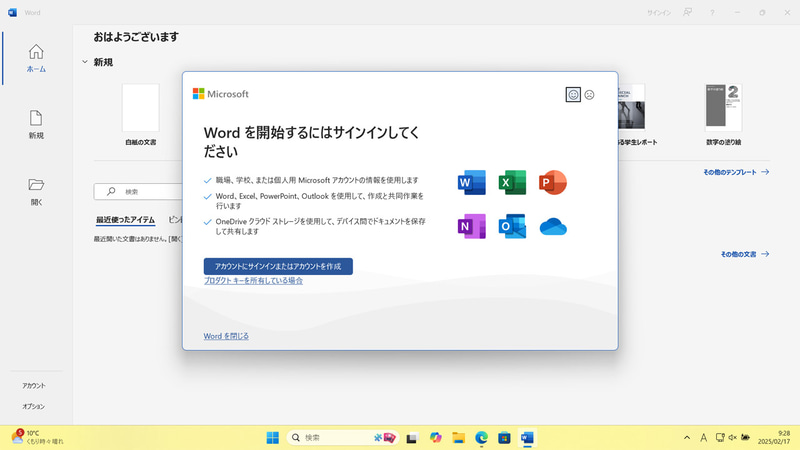
Task: Click the taskbar search box
Action: 342,438
